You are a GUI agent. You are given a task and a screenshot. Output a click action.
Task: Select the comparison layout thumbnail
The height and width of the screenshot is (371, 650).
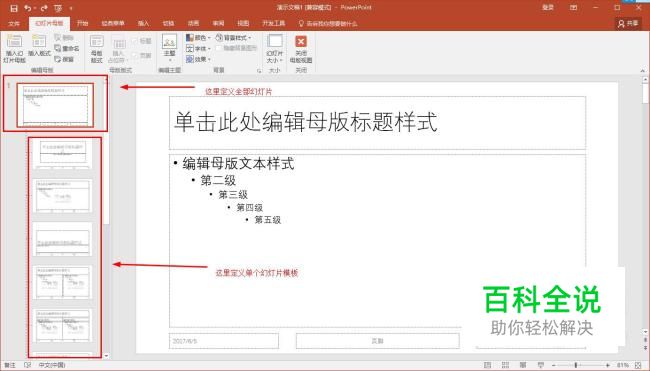[62, 325]
